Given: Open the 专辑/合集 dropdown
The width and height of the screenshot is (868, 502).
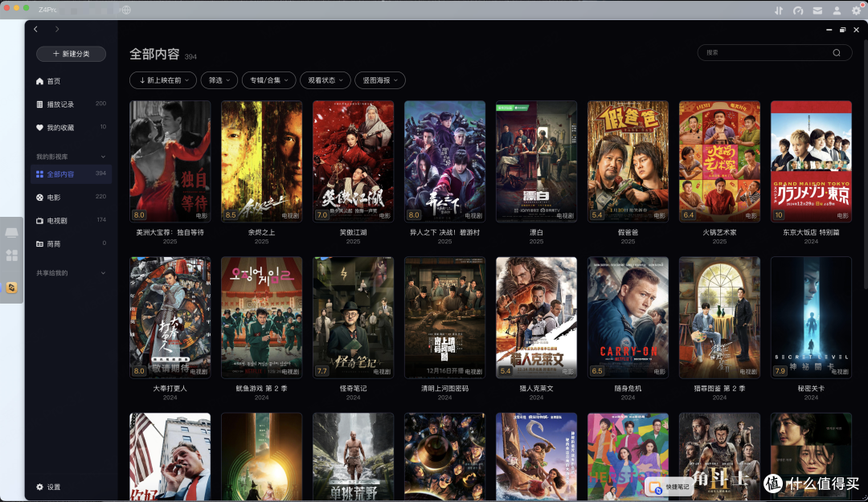Looking at the screenshot, I should tap(269, 80).
